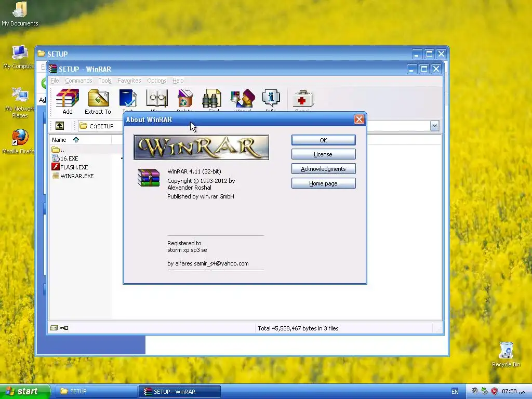Click the License button

point(323,154)
